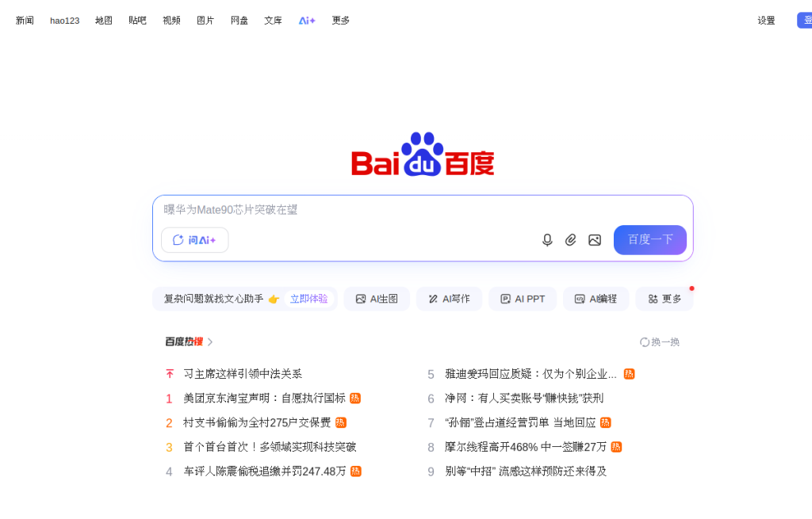Open 文库 in top navigation
812x519 pixels.
273,21
